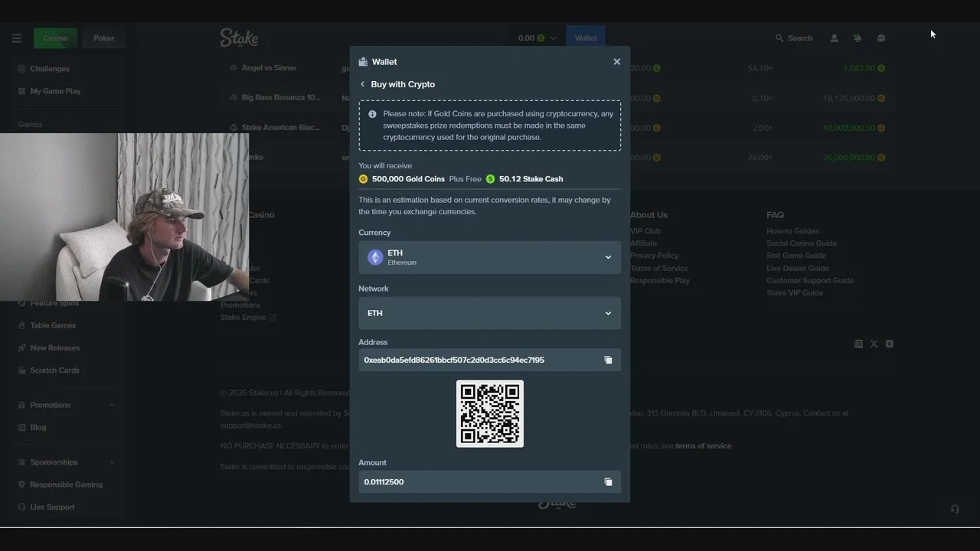This screenshot has height=551, width=980.
Task: Open Responsible Gaming in sidebar
Action: pyautogui.click(x=66, y=484)
